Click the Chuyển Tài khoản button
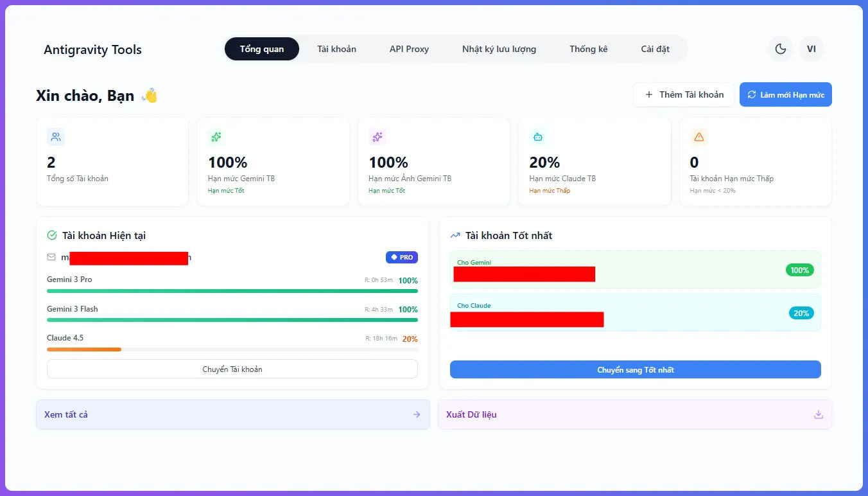 232,369
